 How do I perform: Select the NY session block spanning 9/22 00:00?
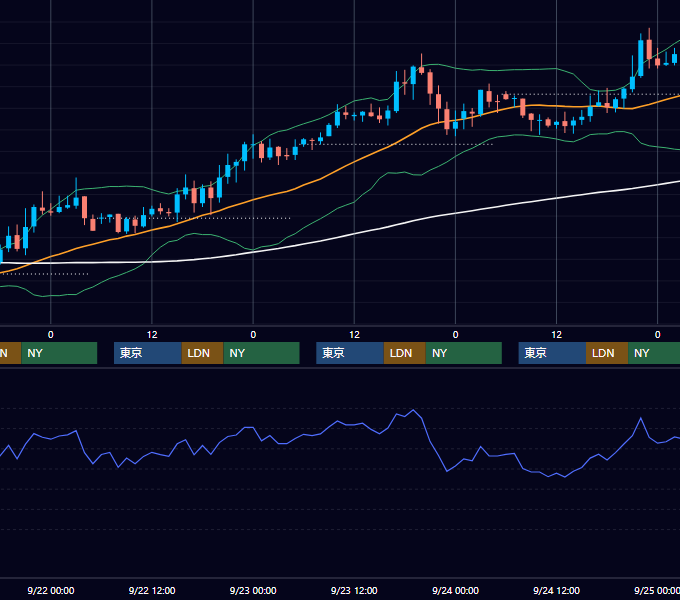(x=59, y=353)
